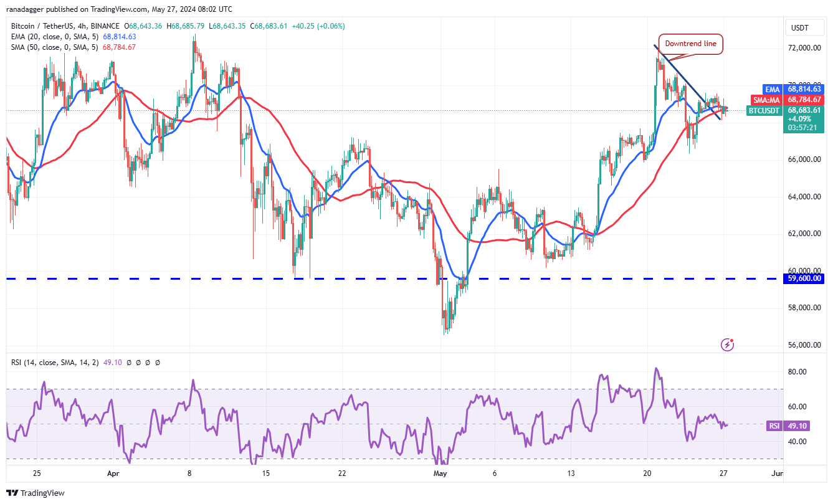This screenshot has width=833, height=504.
Task: Click the 72,000.00 price axis label
Action: coord(805,48)
